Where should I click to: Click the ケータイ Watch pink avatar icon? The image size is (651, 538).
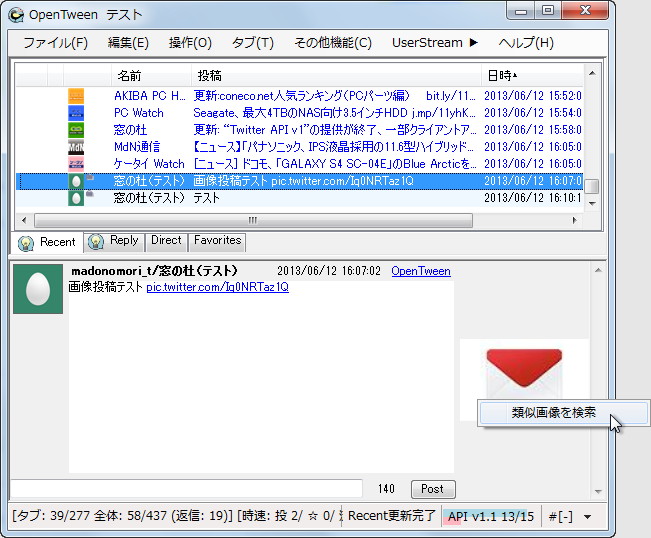(x=76, y=164)
